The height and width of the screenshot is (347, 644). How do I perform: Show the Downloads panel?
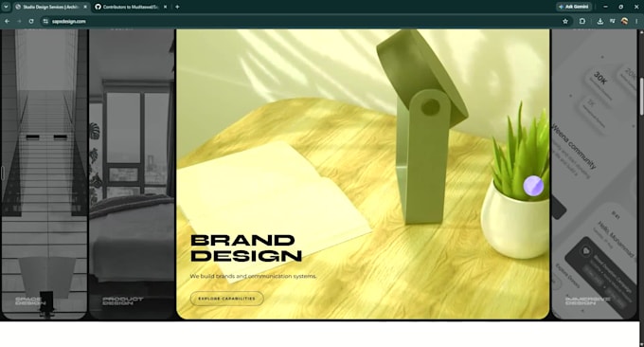[x=600, y=22]
